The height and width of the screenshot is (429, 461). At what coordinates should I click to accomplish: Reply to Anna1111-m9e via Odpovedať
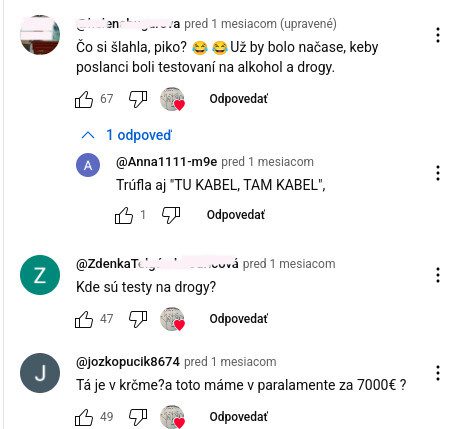coord(236,215)
